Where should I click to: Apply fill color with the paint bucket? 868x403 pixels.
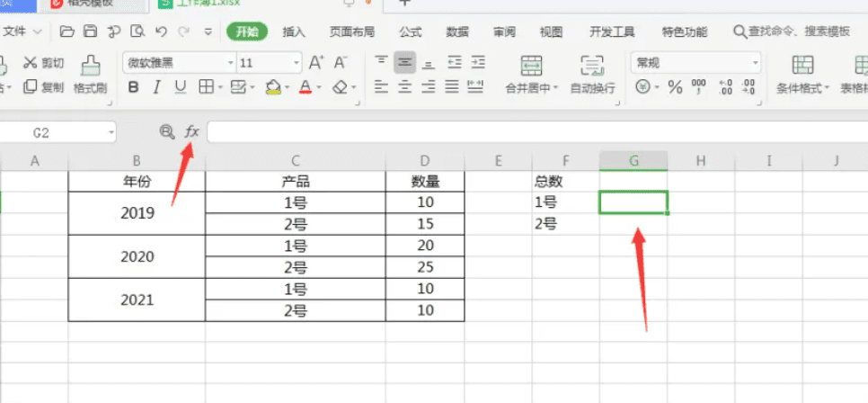pos(273,87)
